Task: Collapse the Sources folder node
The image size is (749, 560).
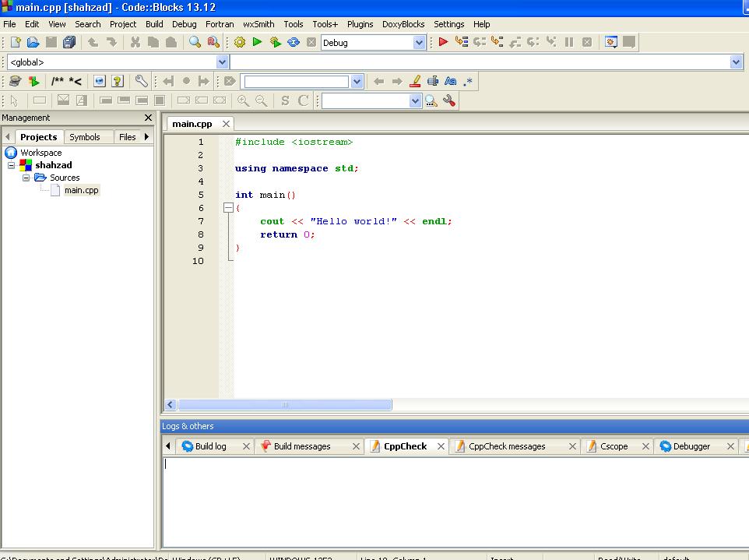Action: (26, 178)
